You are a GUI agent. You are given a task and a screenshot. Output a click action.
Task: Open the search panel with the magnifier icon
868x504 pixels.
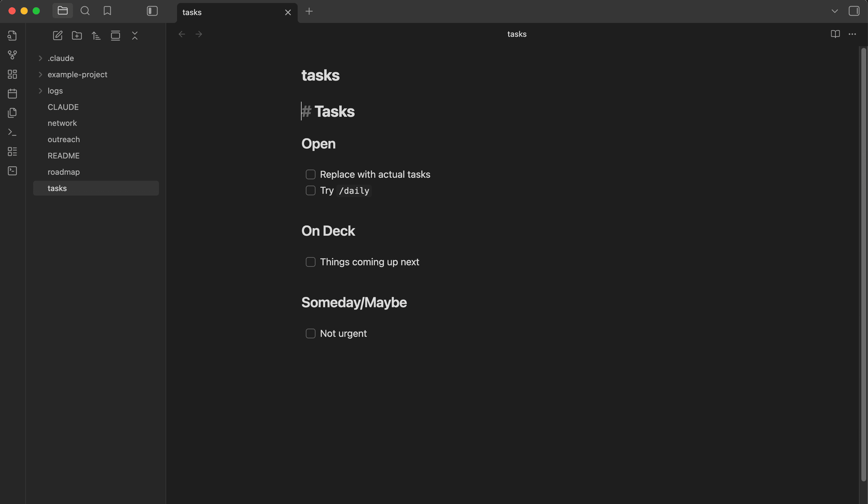[x=85, y=11]
